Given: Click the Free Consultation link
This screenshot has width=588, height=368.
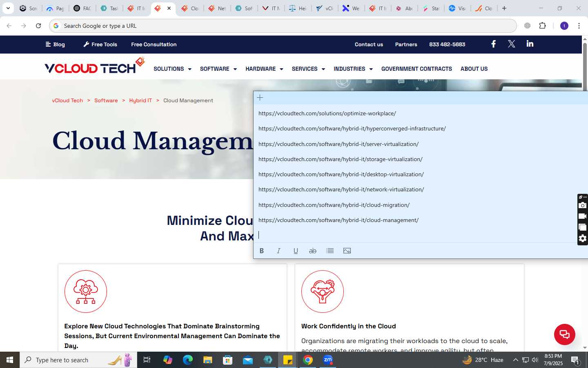Looking at the screenshot, I should [x=154, y=44].
